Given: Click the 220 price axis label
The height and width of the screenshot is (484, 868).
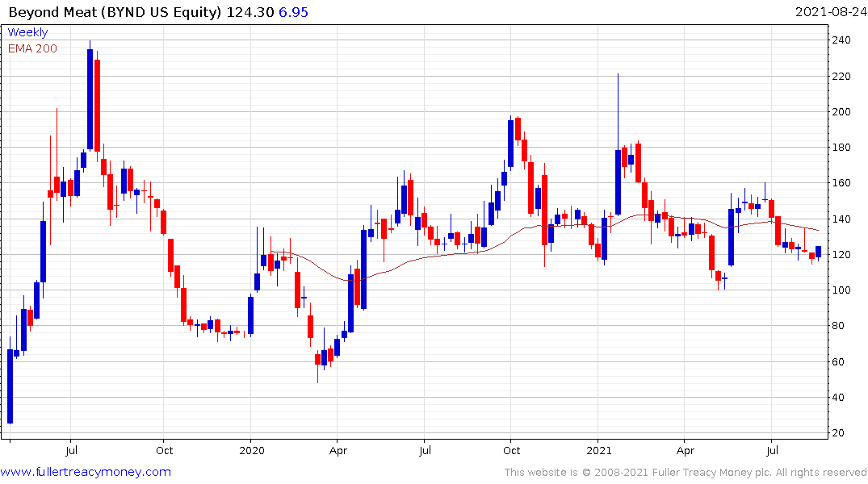Looking at the screenshot, I should click(x=841, y=77).
